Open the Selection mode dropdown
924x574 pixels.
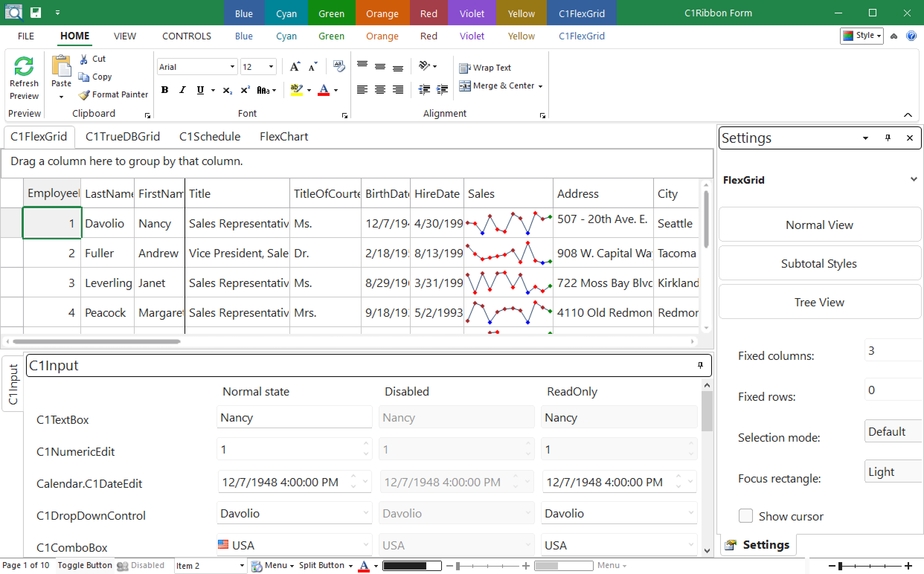tap(893, 431)
